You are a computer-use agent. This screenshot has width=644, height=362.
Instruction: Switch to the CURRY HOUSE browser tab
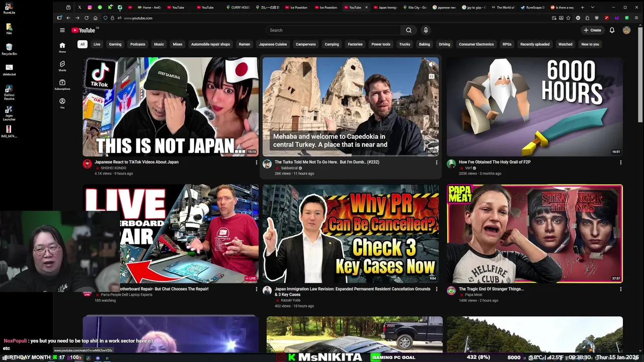point(237,8)
